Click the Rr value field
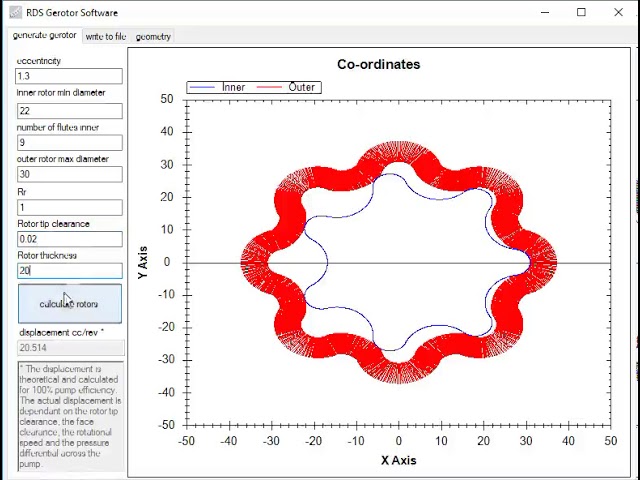 tap(70, 207)
